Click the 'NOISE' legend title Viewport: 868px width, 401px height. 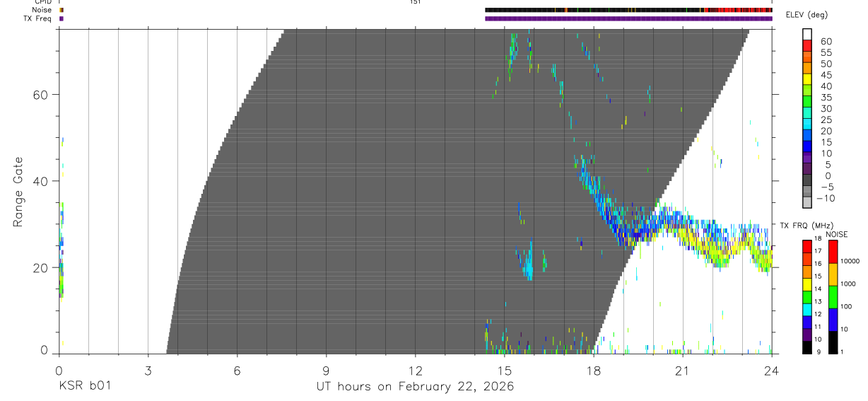coord(837,234)
